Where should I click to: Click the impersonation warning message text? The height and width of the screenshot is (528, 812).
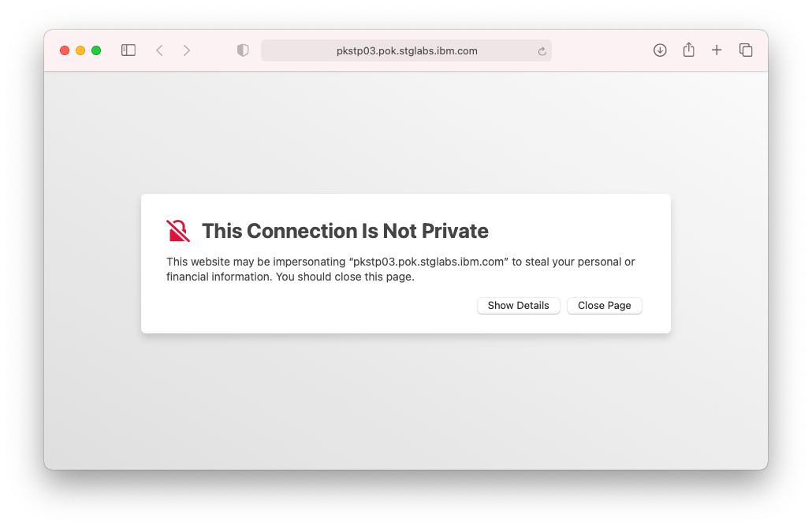[400, 270]
